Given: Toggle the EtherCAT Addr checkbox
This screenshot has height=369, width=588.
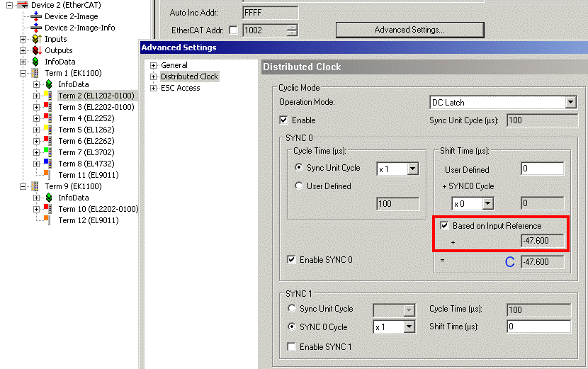Looking at the screenshot, I should click(233, 30).
